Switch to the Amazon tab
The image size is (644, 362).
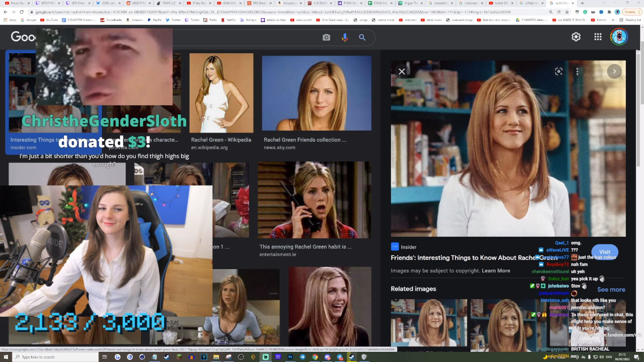point(289,3)
